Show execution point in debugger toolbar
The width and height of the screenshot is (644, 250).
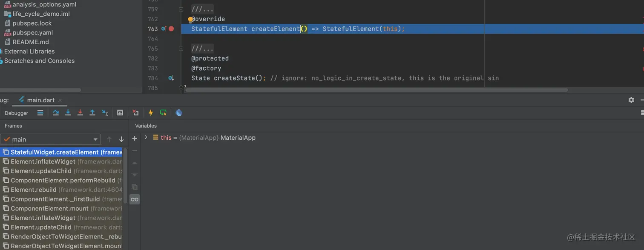[40, 113]
